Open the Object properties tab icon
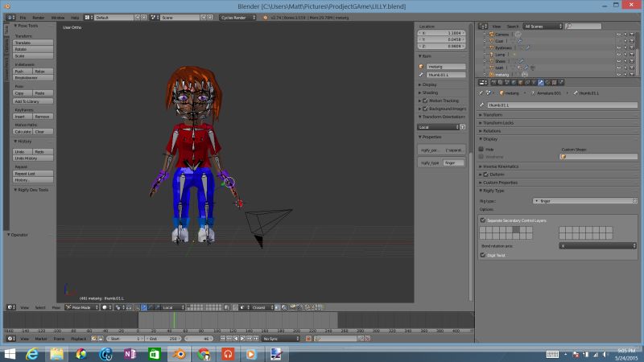Viewport: 644px width, 362px height. click(520, 83)
